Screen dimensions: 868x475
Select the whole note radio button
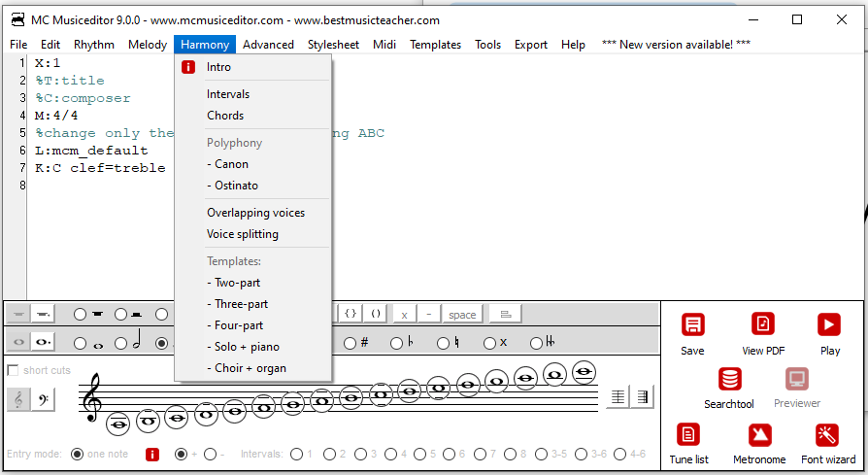click(80, 343)
